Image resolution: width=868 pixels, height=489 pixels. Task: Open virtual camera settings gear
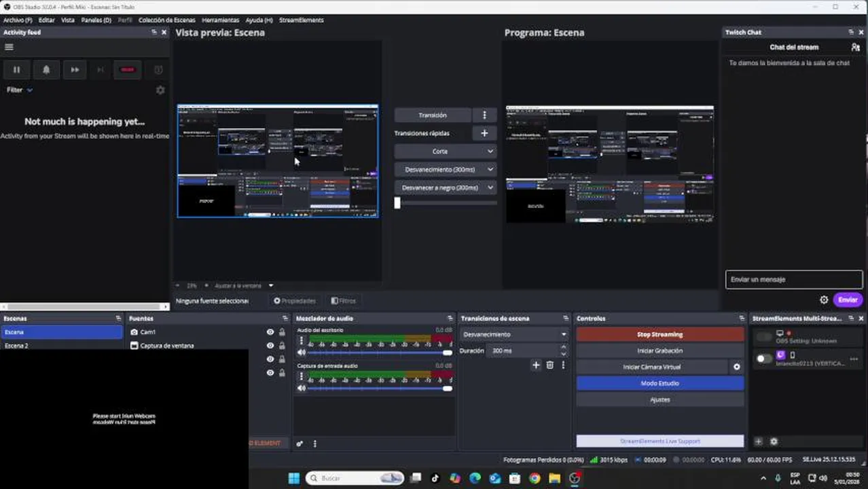pos(737,367)
